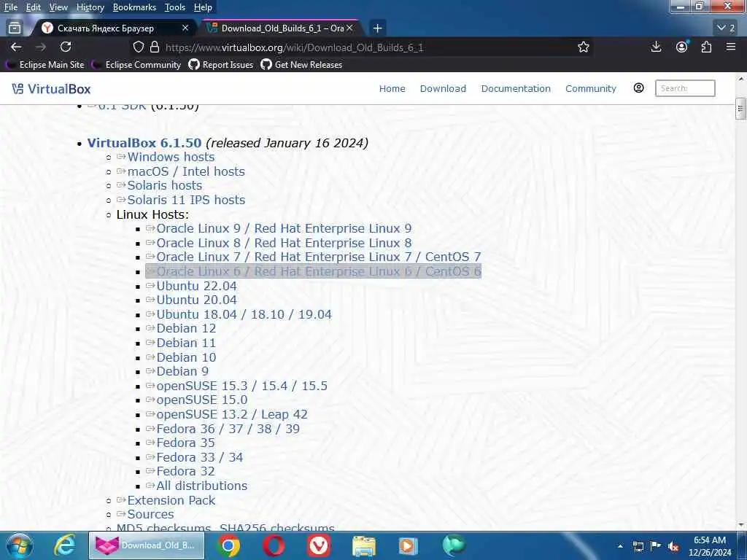747x560 pixels.
Task: Download the Solaris 11 IPS hosts build
Action: pos(186,200)
